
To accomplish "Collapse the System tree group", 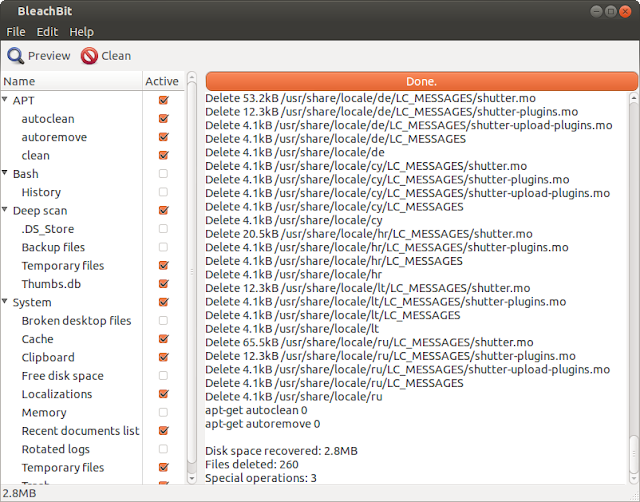I will pyautogui.click(x=5, y=301).
